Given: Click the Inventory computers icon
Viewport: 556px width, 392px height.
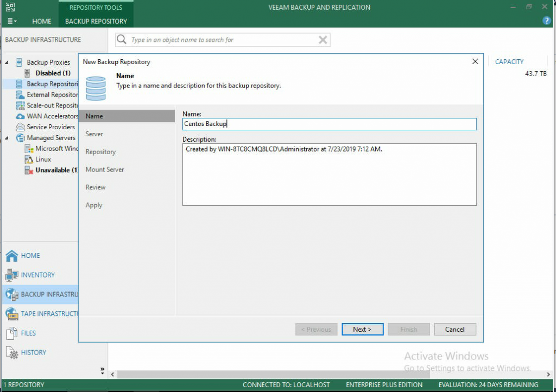Looking at the screenshot, I should 12,275.
